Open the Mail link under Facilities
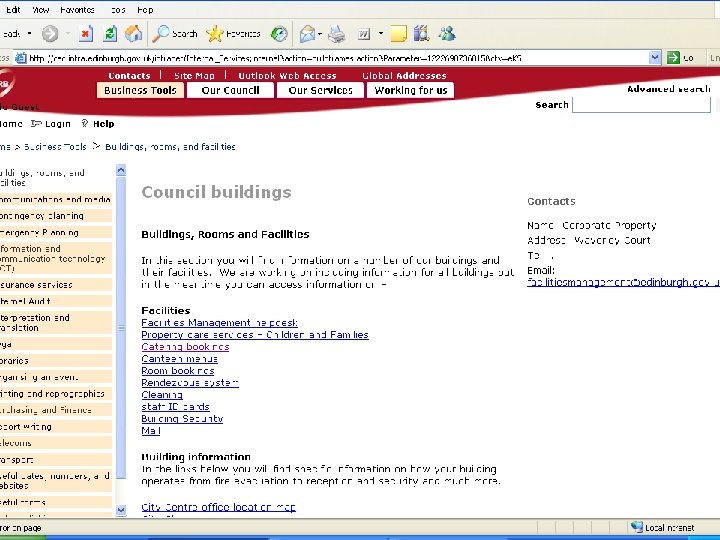 [151, 430]
